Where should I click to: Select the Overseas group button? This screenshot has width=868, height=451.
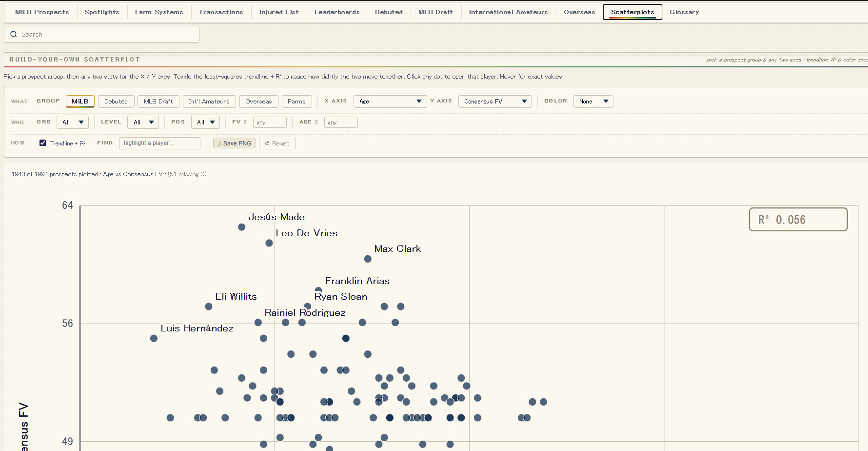click(x=258, y=102)
